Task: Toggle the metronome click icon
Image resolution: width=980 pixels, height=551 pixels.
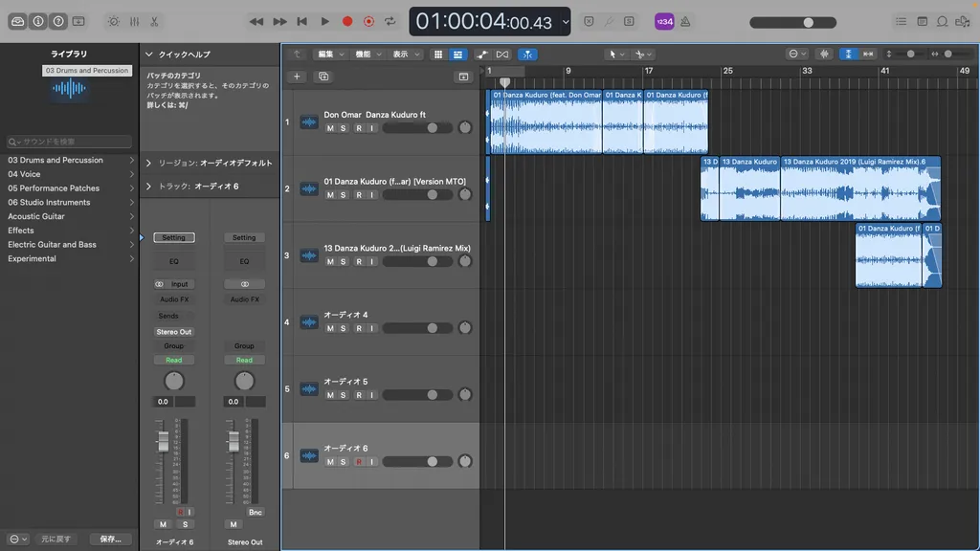Action: click(685, 21)
